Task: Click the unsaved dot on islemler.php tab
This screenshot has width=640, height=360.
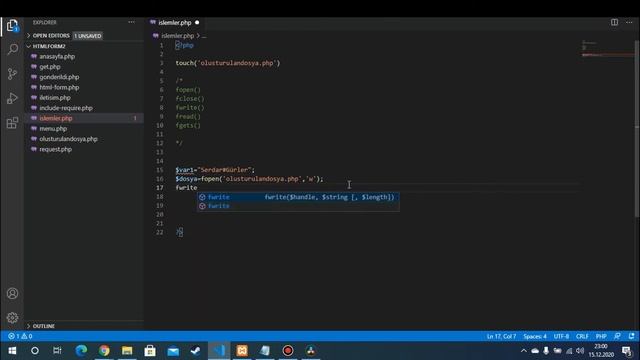Action: click(x=197, y=22)
